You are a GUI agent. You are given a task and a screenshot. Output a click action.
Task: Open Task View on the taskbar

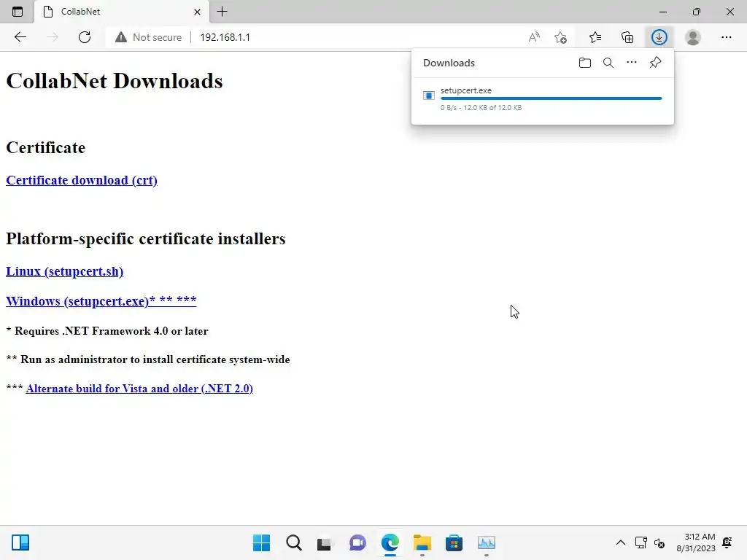325,542
